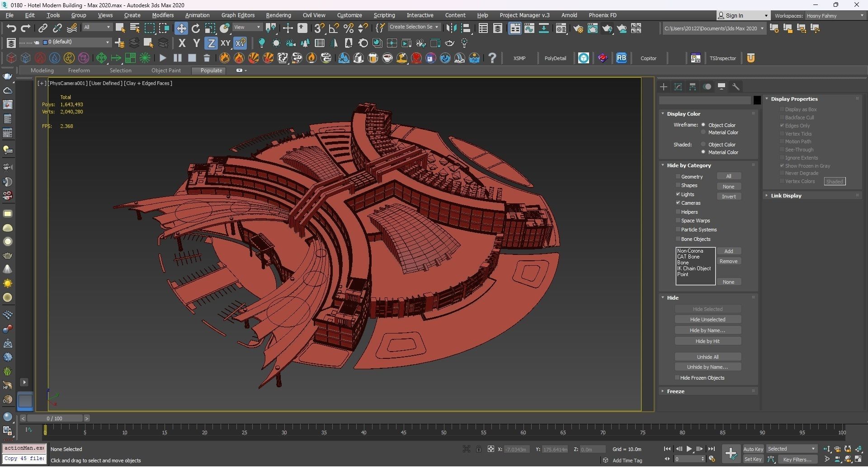This screenshot has height=470, width=868.
Task: Open the Create tab plus icon in command panel
Action: [664, 87]
